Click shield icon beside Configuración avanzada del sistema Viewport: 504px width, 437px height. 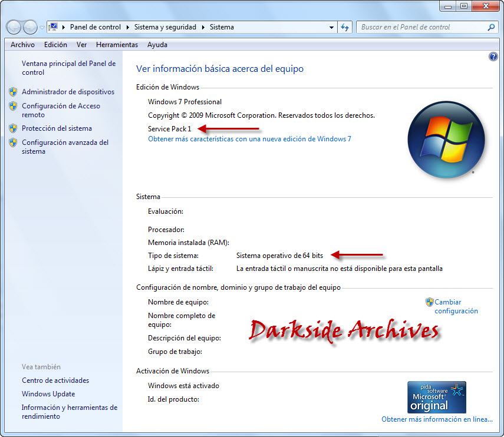(13, 143)
